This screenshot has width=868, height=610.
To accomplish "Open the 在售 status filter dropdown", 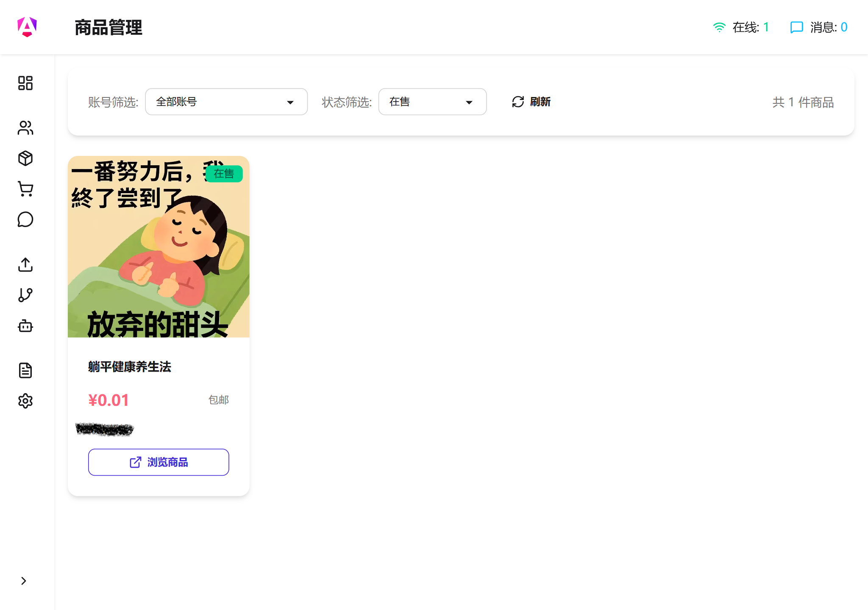I will [432, 102].
